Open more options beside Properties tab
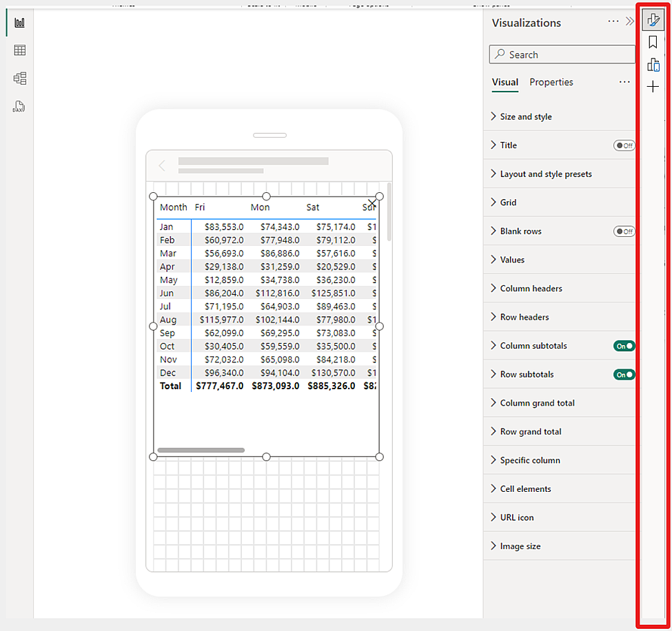 (624, 82)
